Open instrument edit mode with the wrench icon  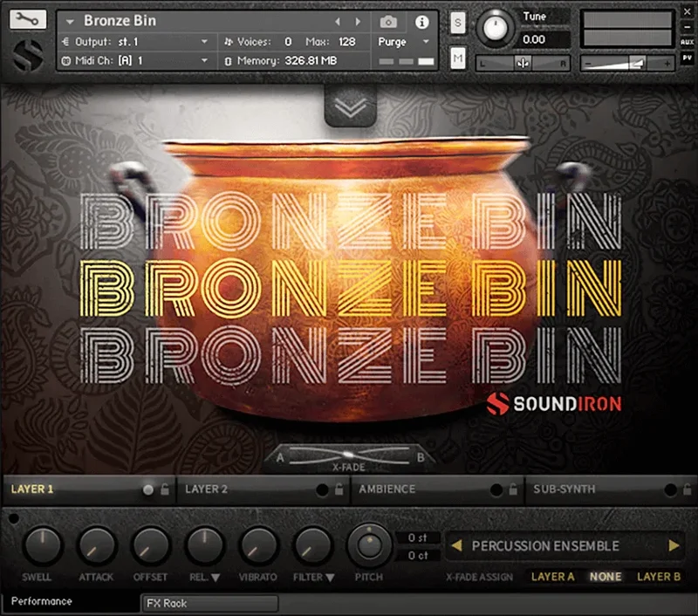(x=28, y=19)
